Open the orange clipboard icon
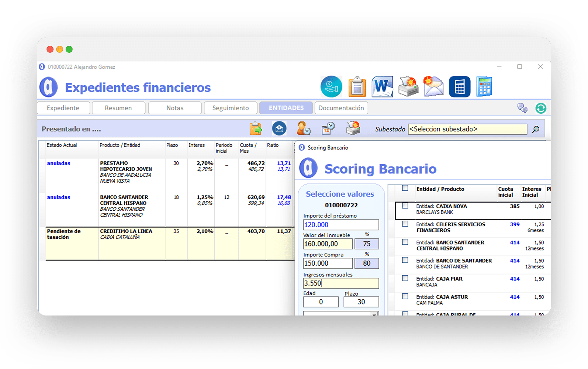This screenshot has width=588, height=369. [x=357, y=87]
